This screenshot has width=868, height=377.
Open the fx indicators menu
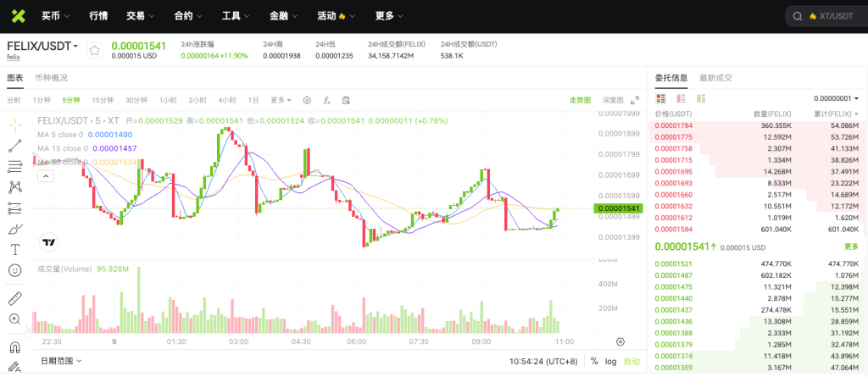326,100
